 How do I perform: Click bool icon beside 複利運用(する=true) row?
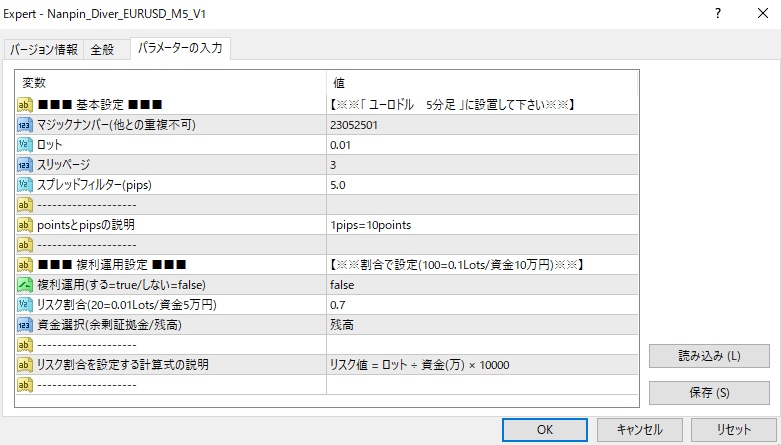(24, 285)
